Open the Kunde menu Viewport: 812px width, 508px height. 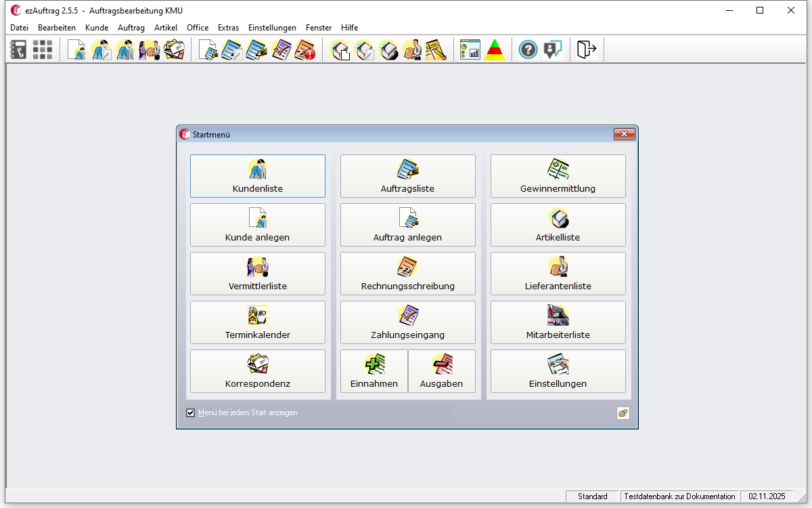coord(97,28)
